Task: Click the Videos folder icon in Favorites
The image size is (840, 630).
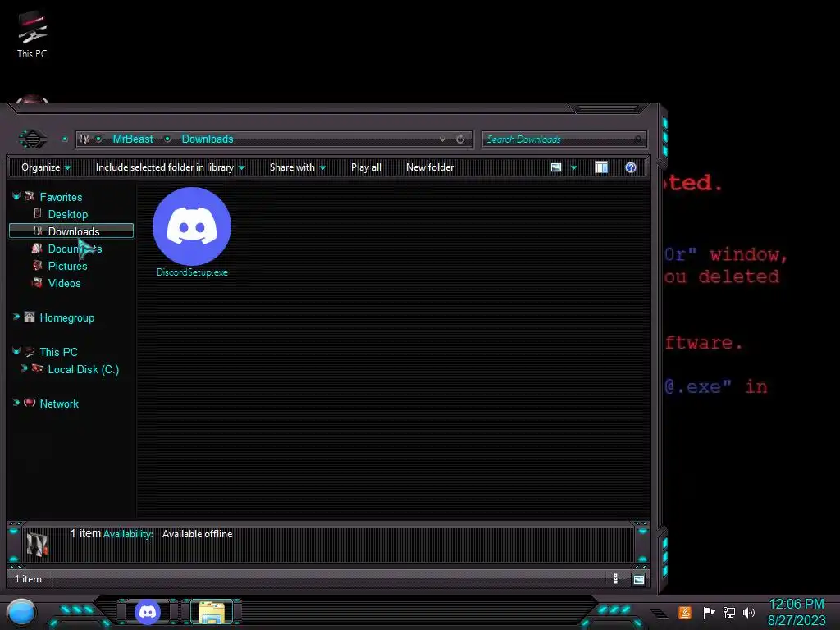Action: [37, 282]
